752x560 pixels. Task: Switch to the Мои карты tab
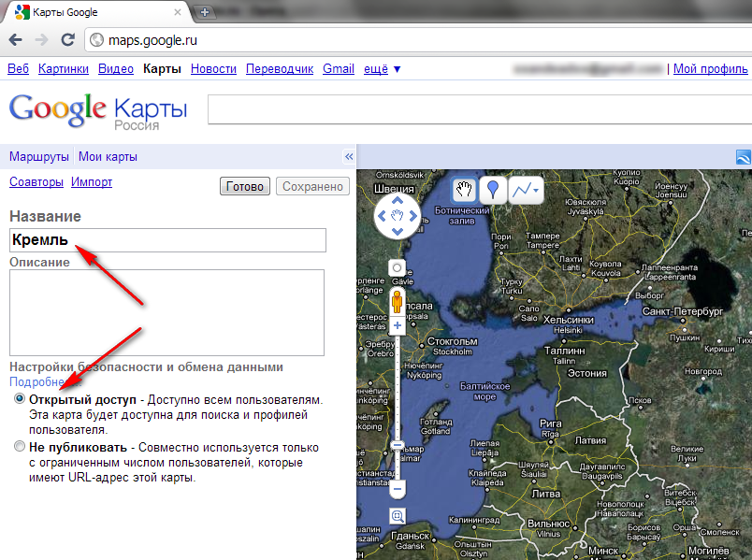coord(108,157)
